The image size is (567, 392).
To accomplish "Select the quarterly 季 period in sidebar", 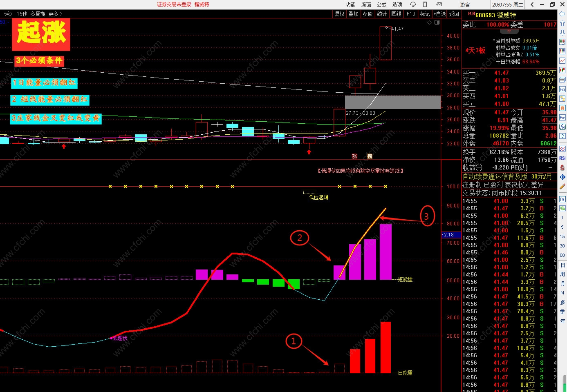I will click(x=563, y=312).
